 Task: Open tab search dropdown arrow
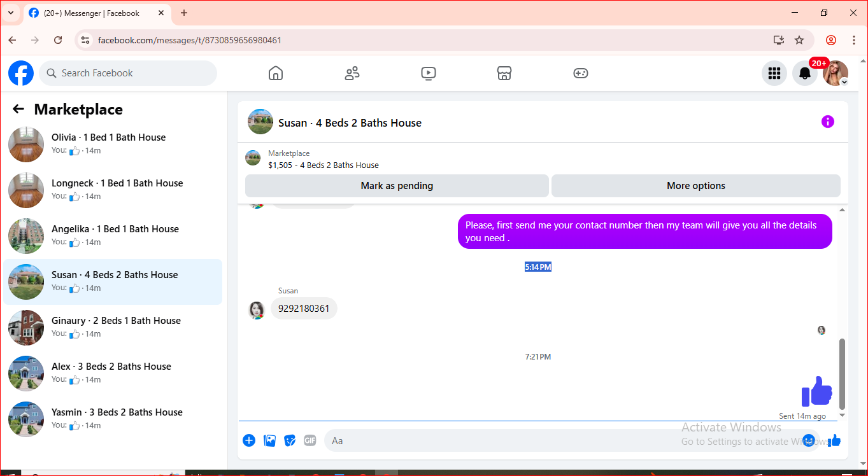click(x=11, y=13)
